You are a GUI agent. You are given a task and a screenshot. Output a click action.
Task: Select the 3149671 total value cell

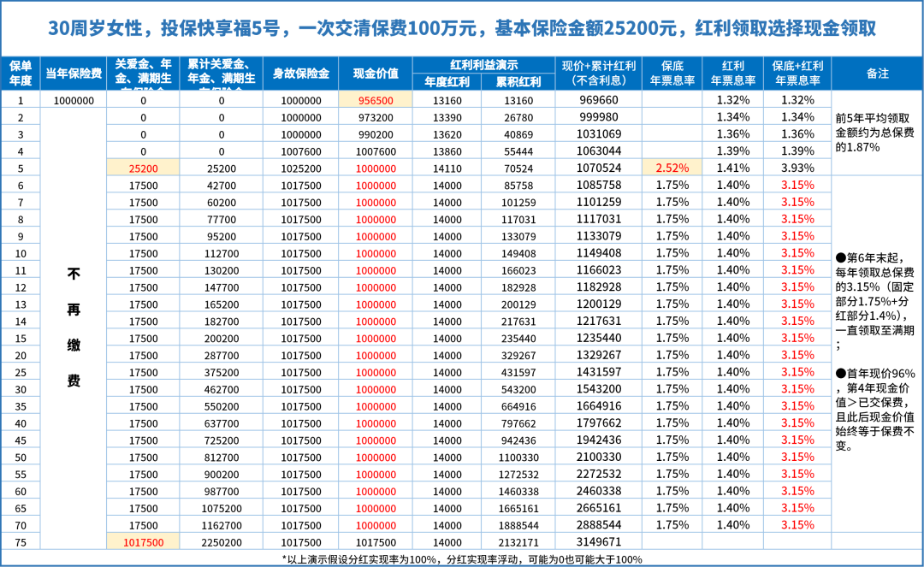pyautogui.click(x=598, y=542)
